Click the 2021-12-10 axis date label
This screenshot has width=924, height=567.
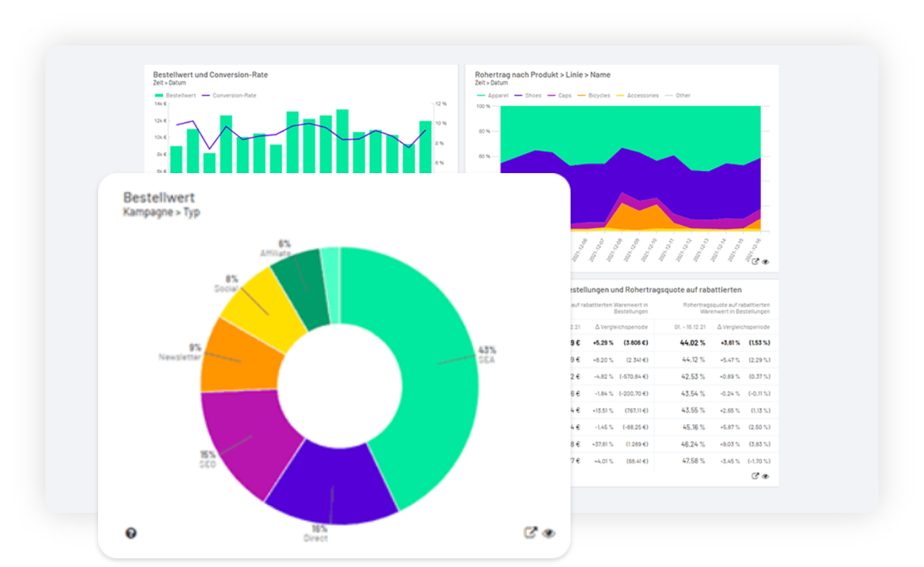(x=651, y=248)
